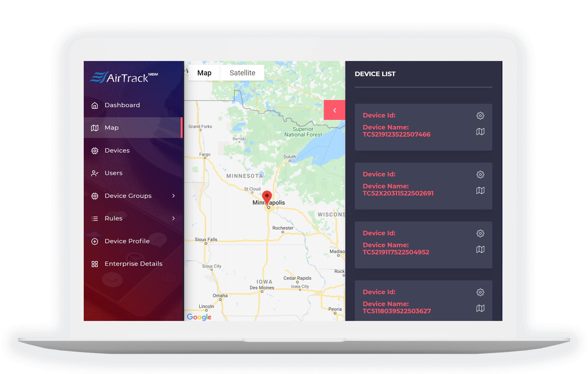Screen dimensions: 588x374
Task: Click the Google logo on the map
Action: pyautogui.click(x=199, y=317)
